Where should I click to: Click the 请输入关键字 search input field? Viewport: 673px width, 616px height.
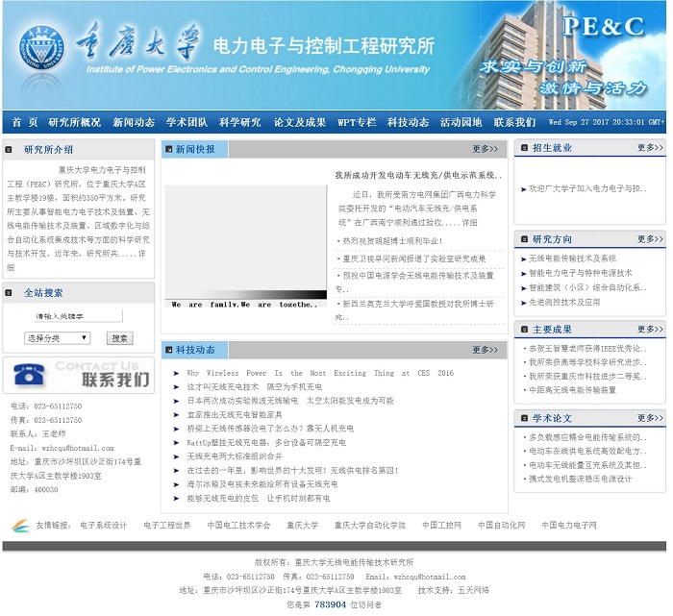(x=78, y=316)
